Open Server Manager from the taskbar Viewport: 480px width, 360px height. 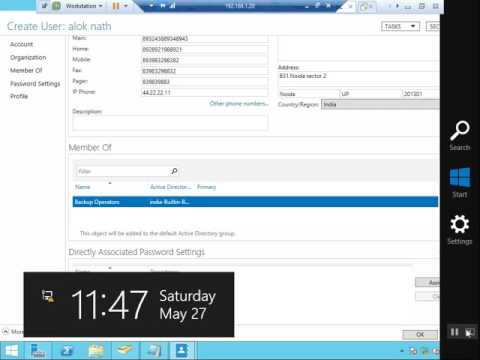tap(38, 351)
